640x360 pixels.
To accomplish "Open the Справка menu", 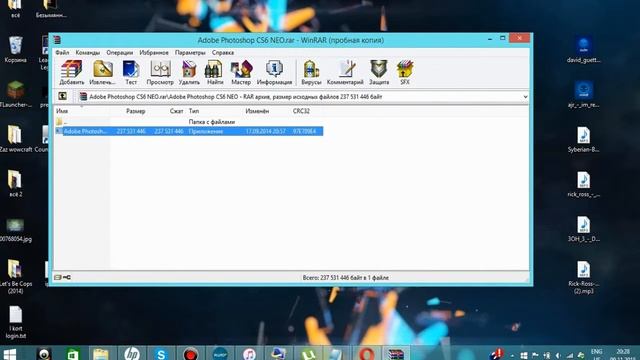I will pyautogui.click(x=223, y=53).
